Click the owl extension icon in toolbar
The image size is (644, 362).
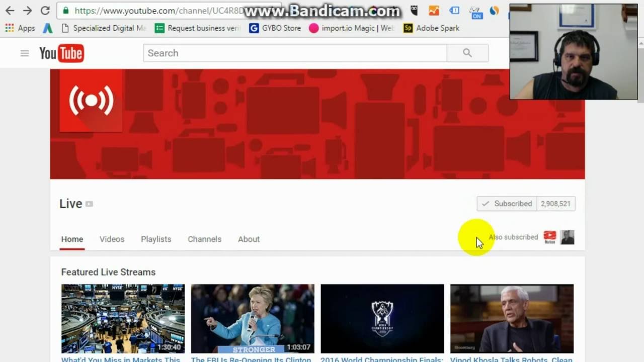click(x=414, y=11)
